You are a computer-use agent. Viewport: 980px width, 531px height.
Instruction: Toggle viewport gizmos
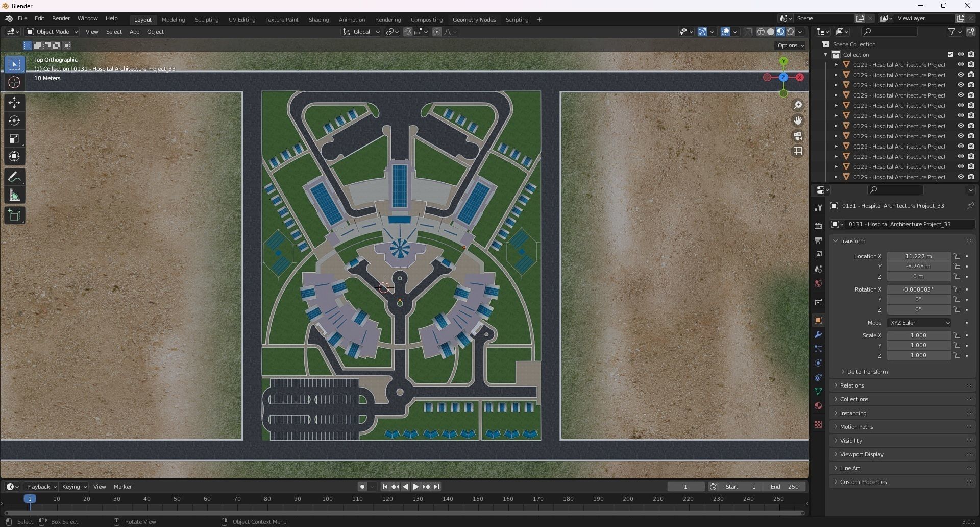702,32
